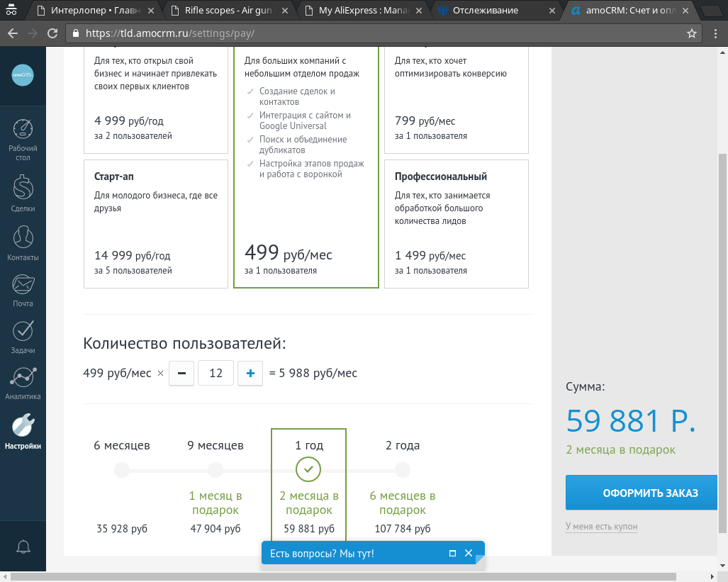Viewport: 728px width, 582px height.
Task: Close the Rifle scopes tab
Action: (284, 10)
